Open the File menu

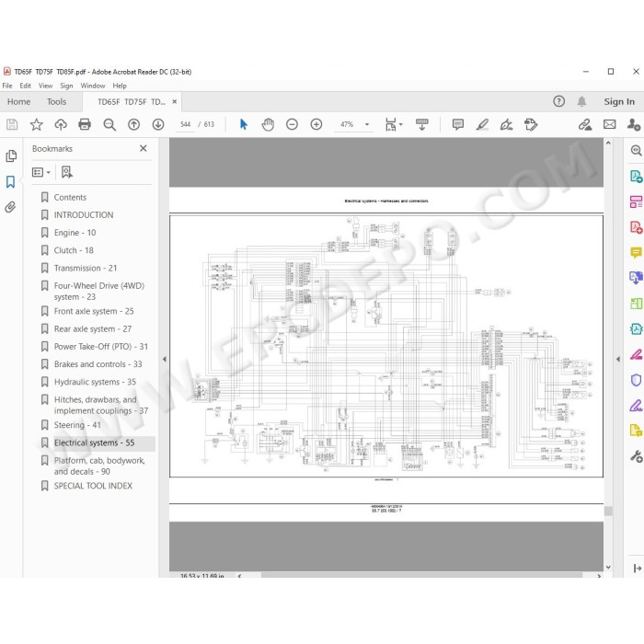[7, 86]
